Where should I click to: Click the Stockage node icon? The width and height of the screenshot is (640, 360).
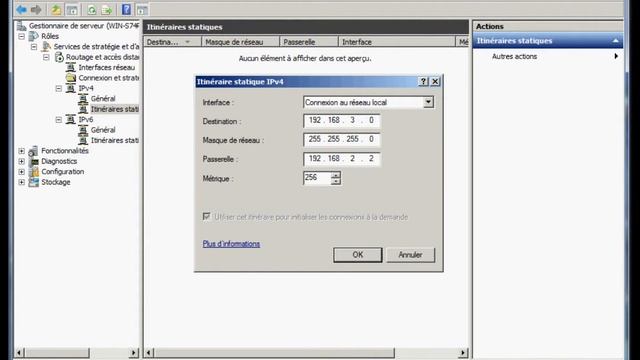(34, 182)
